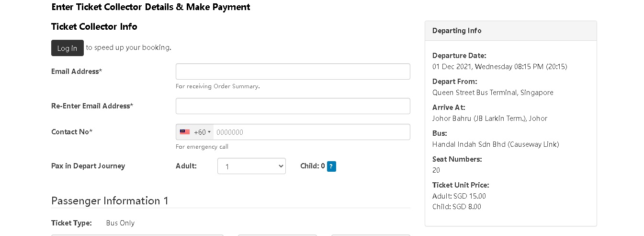This screenshot has width=644, height=236.
Task: Click the Adult SGD 15.00 price text
Action: click(459, 196)
